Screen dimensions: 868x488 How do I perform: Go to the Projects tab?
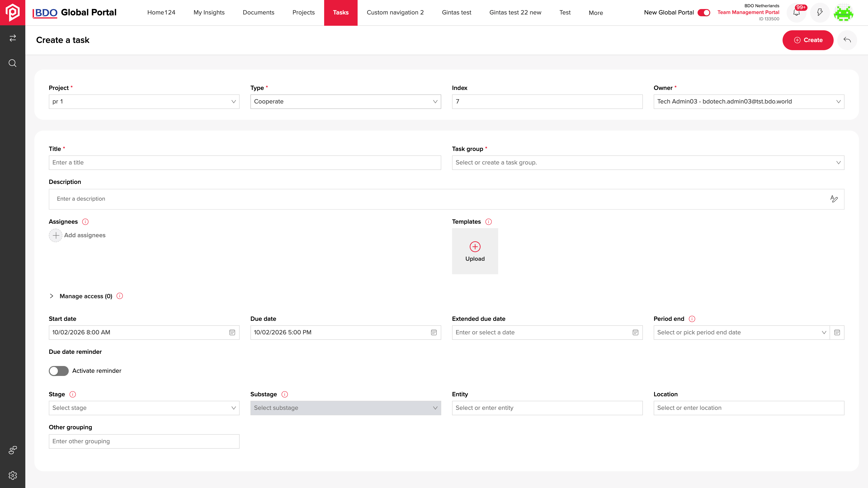303,12
